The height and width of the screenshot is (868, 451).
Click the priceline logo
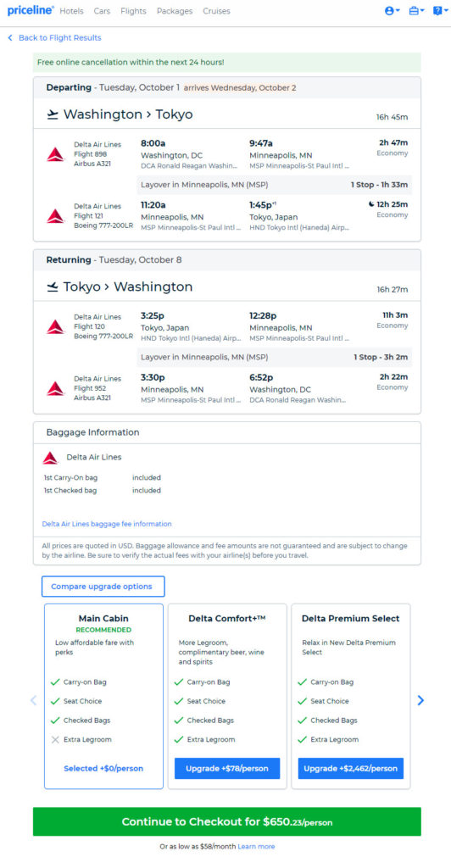point(31,10)
